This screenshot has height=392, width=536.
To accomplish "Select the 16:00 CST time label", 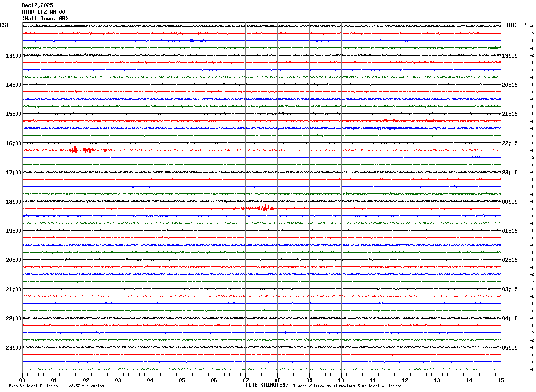I will (x=14, y=143).
